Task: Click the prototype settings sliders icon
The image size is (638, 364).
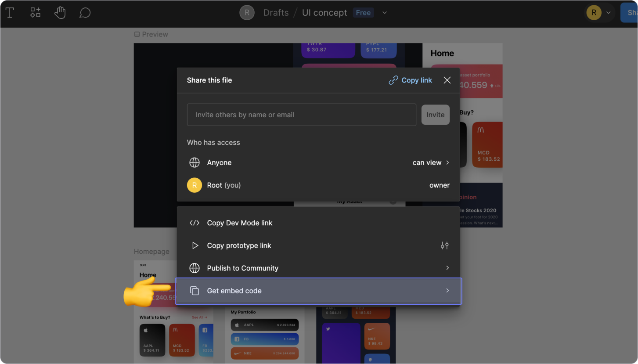Action: pos(444,245)
